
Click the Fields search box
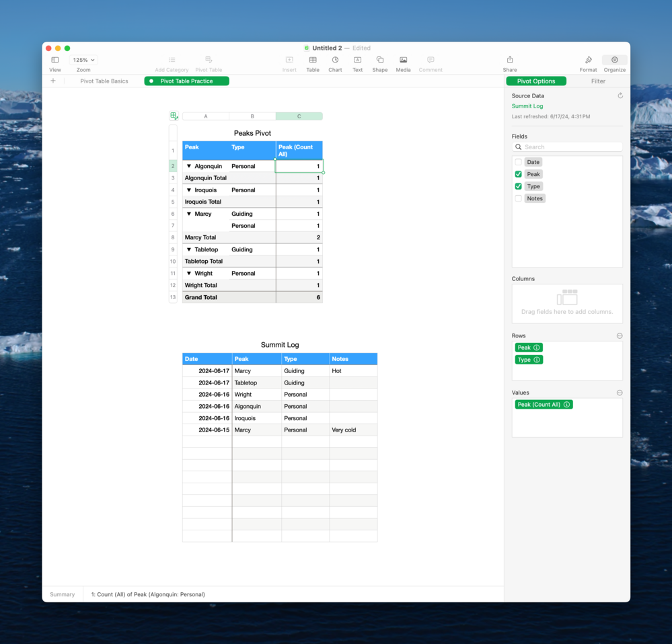click(567, 147)
